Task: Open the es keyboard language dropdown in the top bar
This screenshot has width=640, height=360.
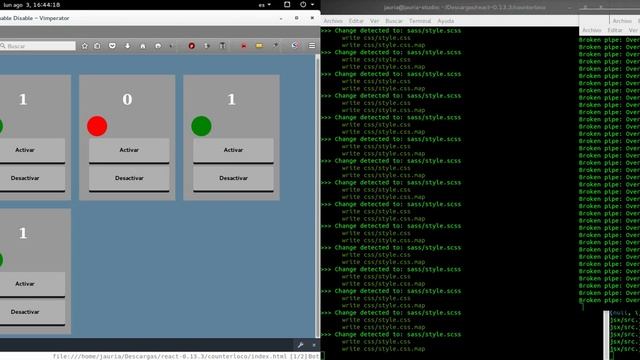Action: click(264, 5)
